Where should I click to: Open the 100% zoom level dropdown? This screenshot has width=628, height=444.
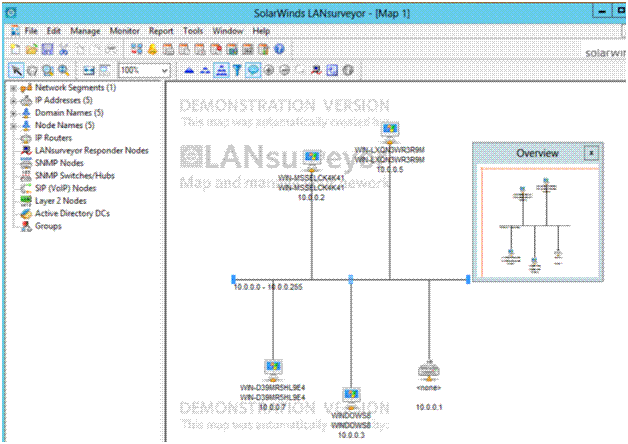click(x=164, y=71)
